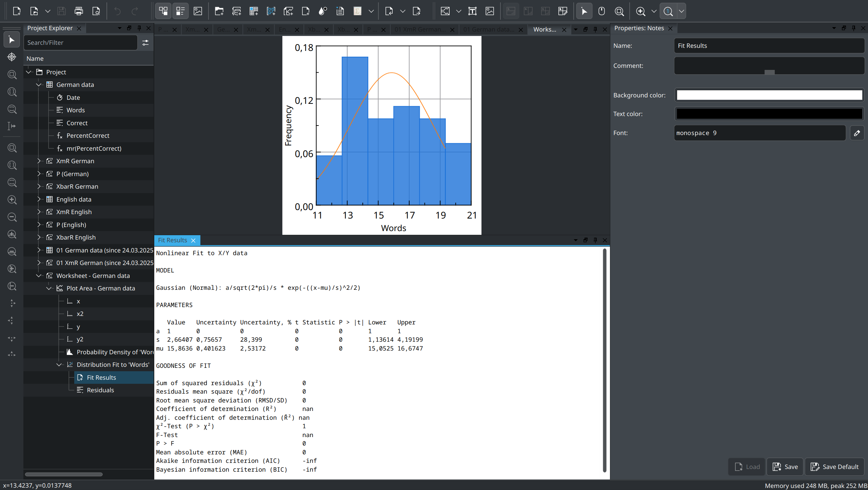Activate the zoom selection tool
868x490 pixels.
(619, 11)
